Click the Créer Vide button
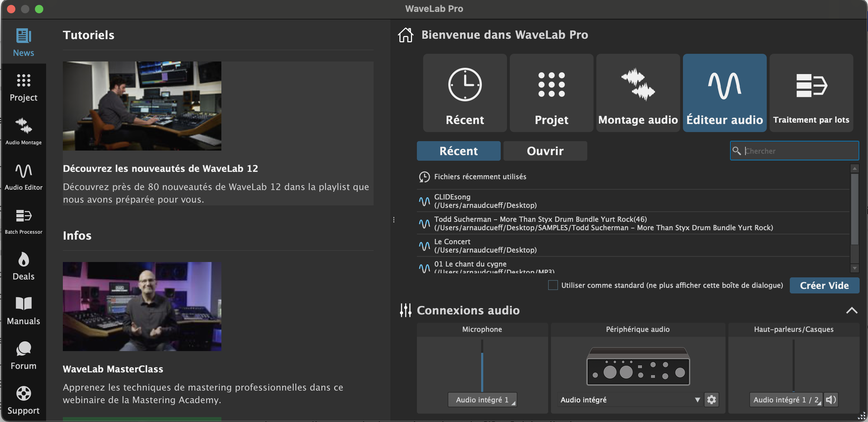 [824, 285]
